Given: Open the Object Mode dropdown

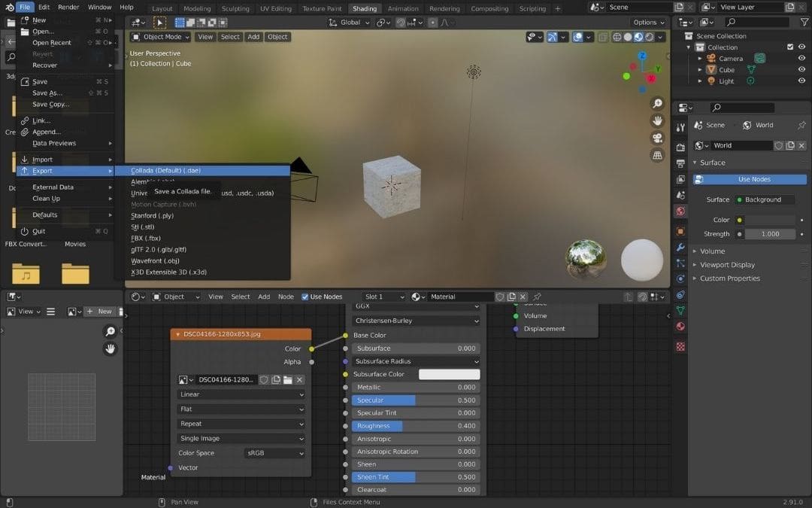Looking at the screenshot, I should coord(161,37).
